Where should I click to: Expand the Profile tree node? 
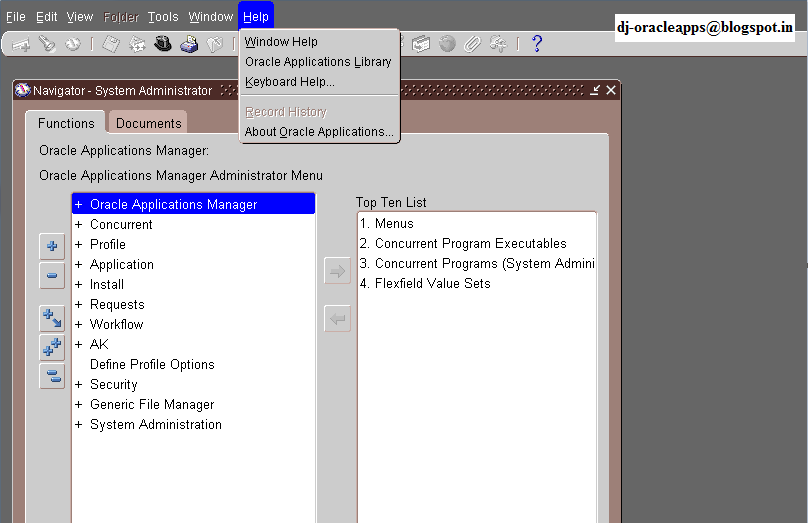pyautogui.click(x=78, y=244)
